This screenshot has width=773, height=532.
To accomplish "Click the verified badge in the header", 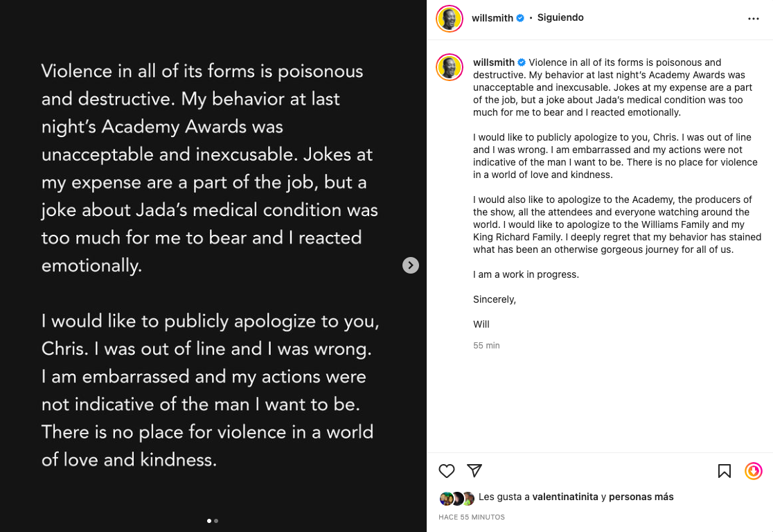I will (x=520, y=18).
